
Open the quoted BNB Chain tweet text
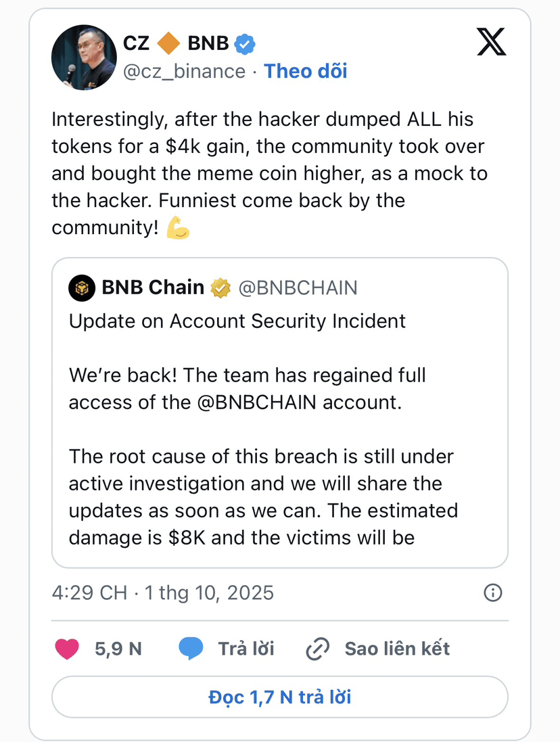click(x=264, y=429)
